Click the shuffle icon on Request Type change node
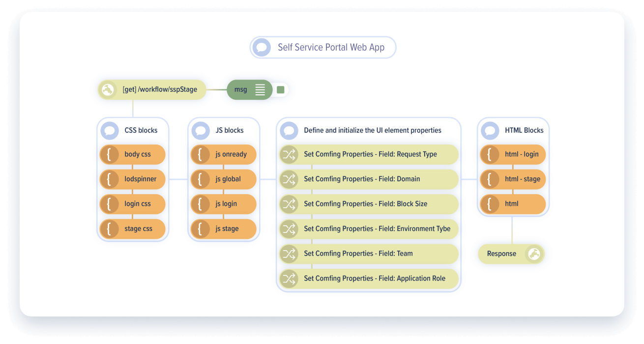 point(289,154)
